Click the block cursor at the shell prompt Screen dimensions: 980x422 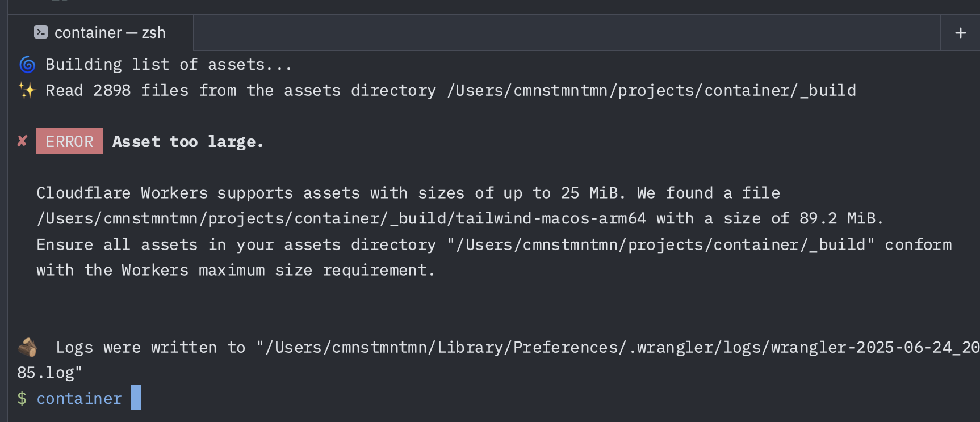point(136,398)
